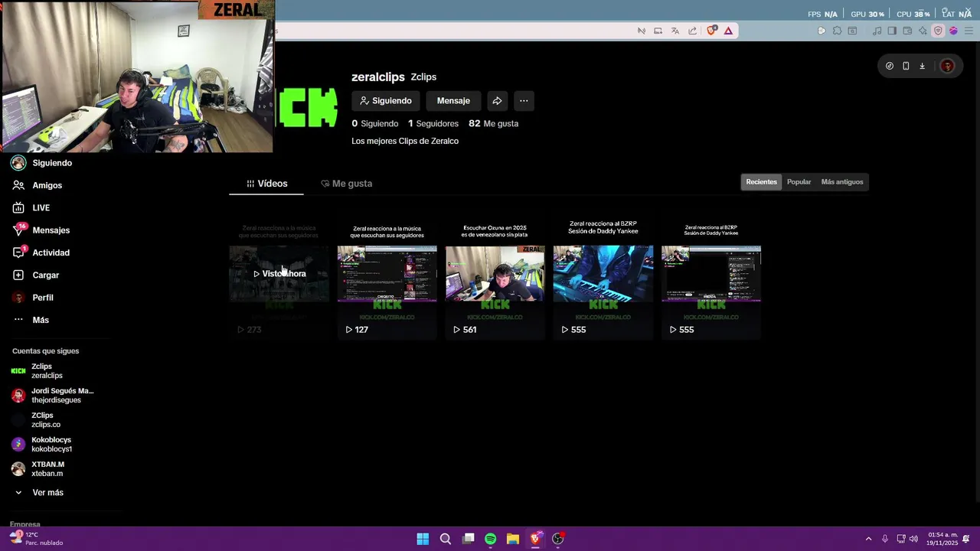The image size is (980, 551).
Task: Click the LIVE camera icon
Action: pyautogui.click(x=18, y=207)
